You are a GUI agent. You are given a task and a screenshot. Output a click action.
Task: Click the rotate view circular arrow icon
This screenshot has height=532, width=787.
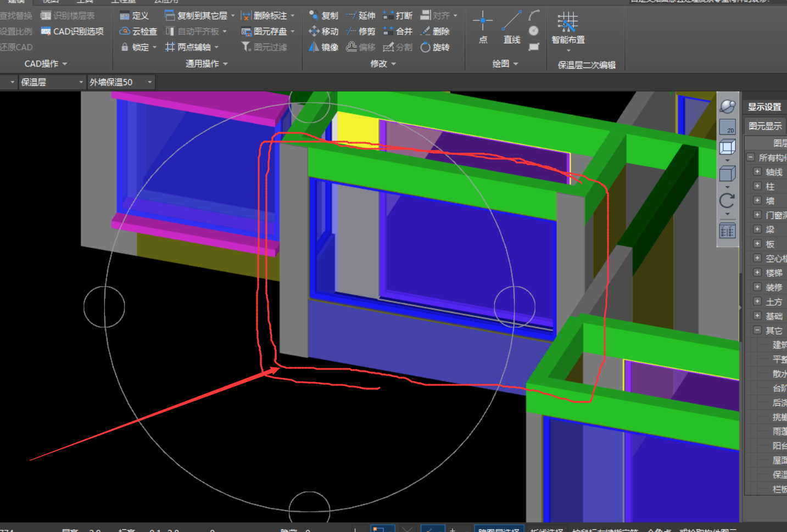tap(728, 201)
